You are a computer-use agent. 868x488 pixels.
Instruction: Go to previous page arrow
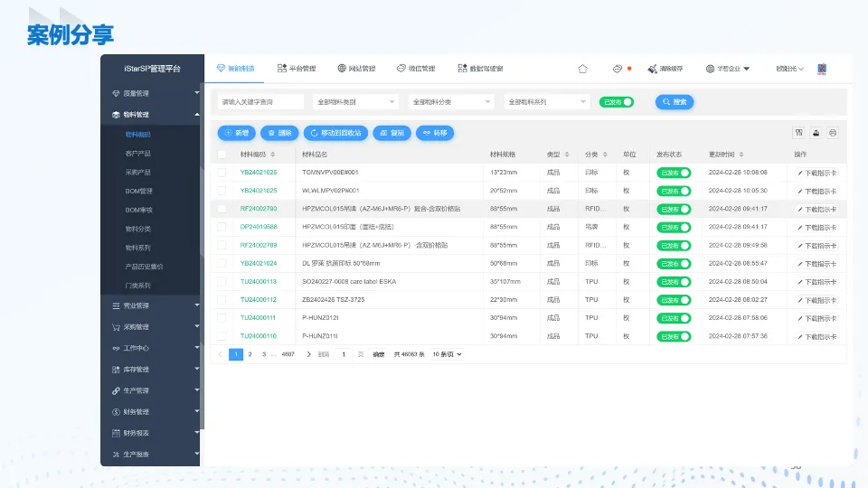221,354
